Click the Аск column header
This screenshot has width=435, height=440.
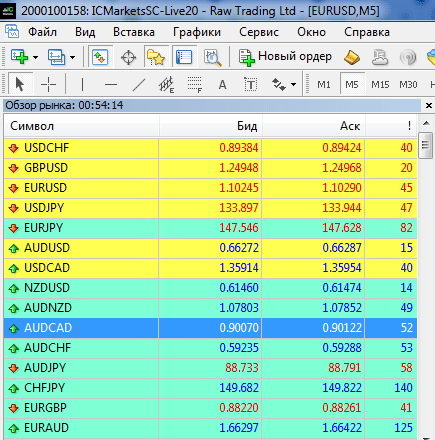click(314, 126)
